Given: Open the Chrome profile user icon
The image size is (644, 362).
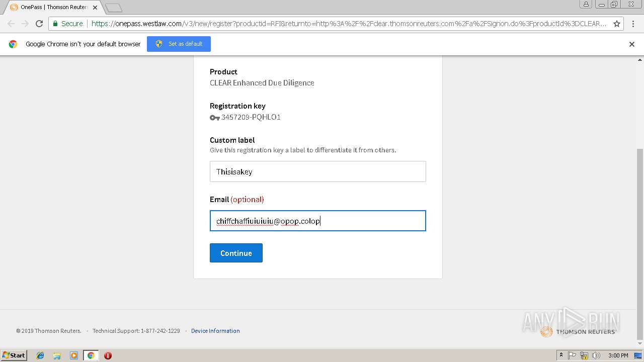Looking at the screenshot, I should (x=586, y=4).
